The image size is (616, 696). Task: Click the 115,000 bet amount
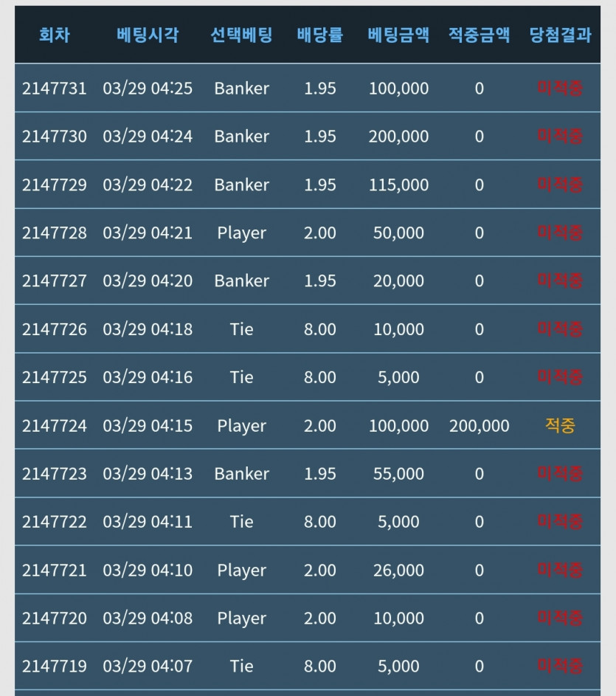tap(398, 185)
